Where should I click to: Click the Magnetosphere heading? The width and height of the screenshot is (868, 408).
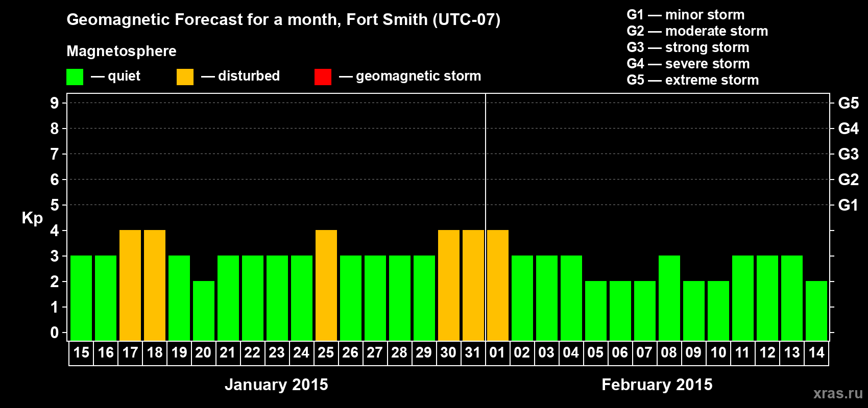click(122, 52)
